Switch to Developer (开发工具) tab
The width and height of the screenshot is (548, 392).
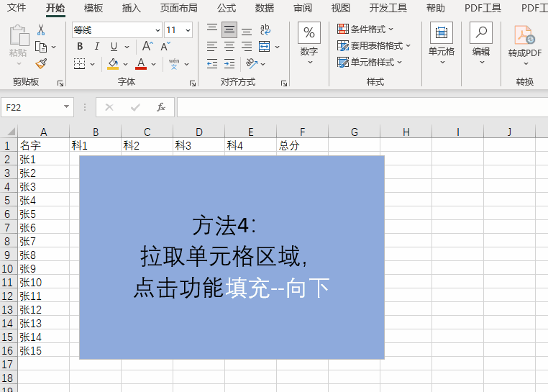(388, 8)
